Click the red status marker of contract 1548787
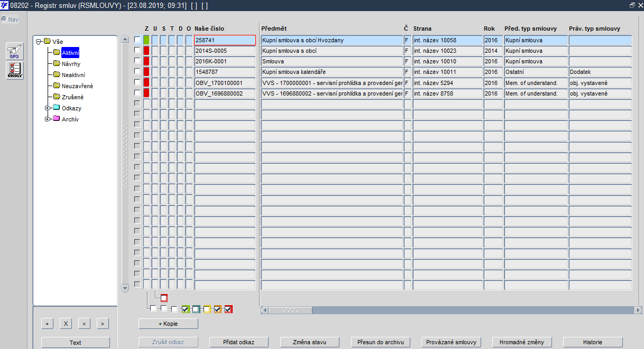 click(146, 72)
